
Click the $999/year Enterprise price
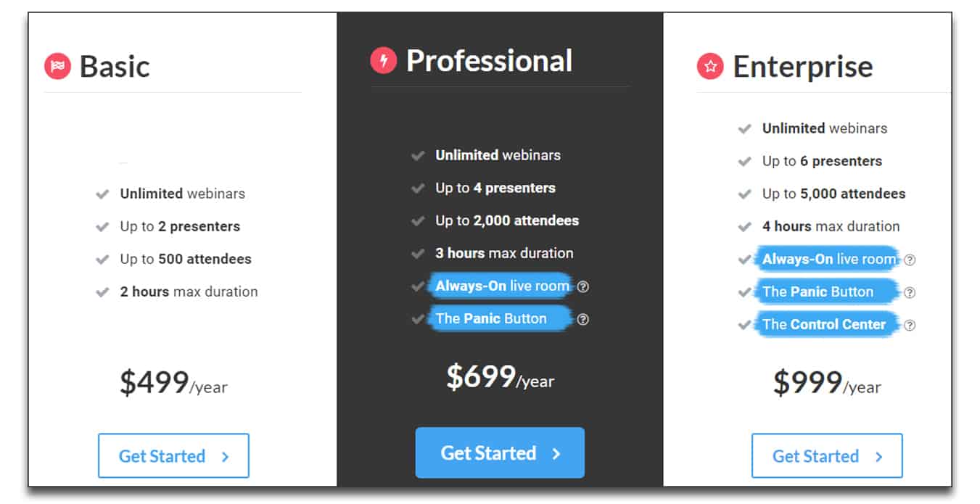pyautogui.click(x=827, y=383)
